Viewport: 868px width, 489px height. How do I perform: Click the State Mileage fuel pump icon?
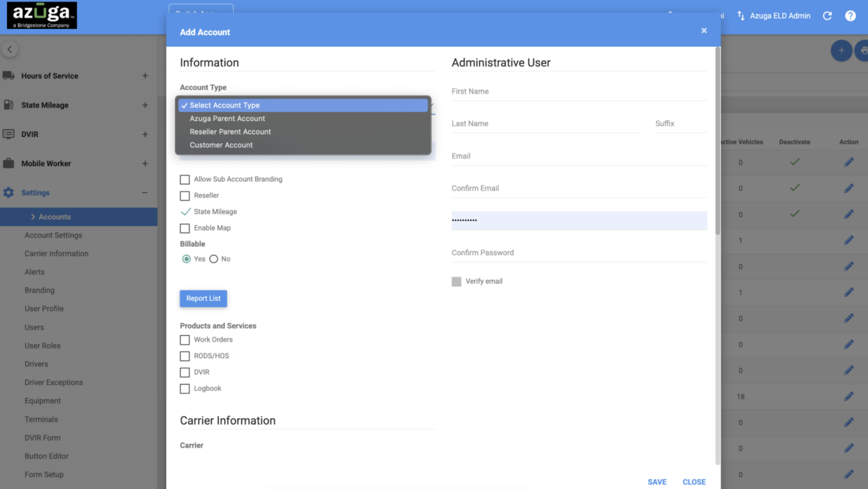click(9, 105)
